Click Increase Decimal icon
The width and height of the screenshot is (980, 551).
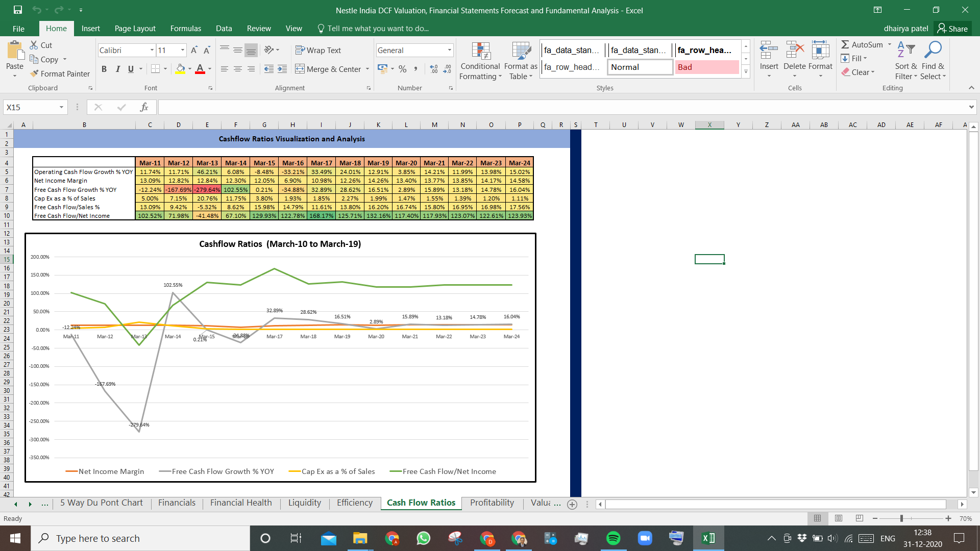434,69
